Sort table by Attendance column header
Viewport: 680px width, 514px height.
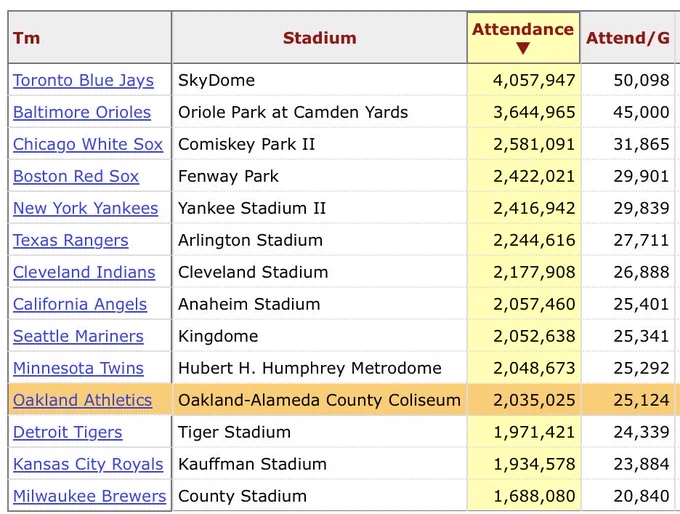pyautogui.click(x=523, y=29)
